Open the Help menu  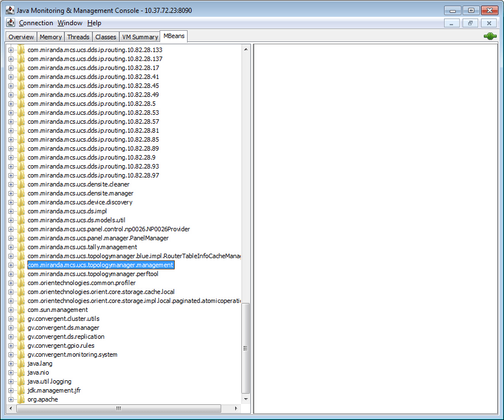pos(94,23)
